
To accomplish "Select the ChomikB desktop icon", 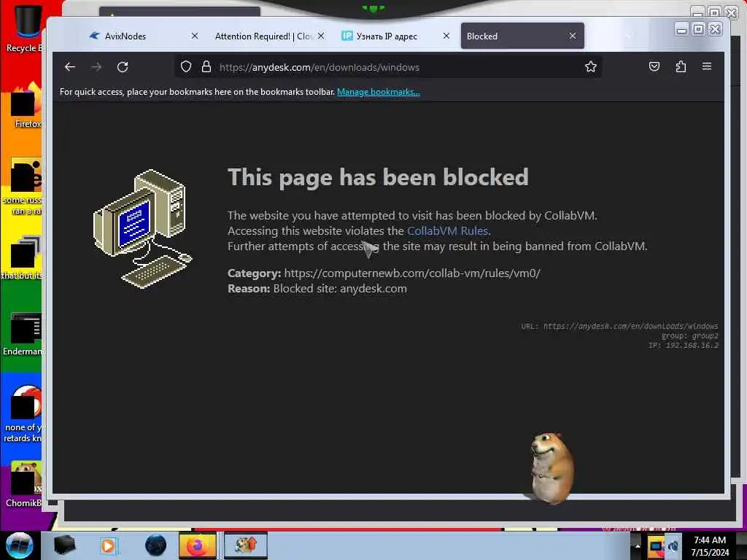I will pyautogui.click(x=24, y=483).
